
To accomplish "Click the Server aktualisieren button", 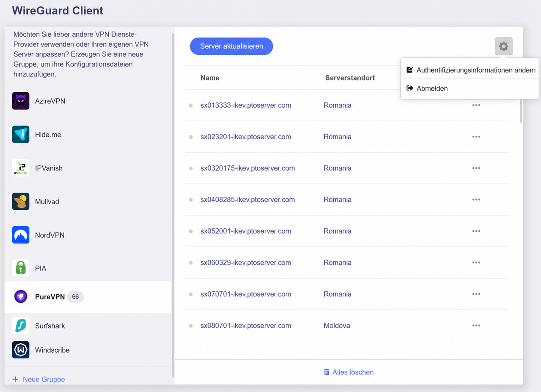I will 231,46.
